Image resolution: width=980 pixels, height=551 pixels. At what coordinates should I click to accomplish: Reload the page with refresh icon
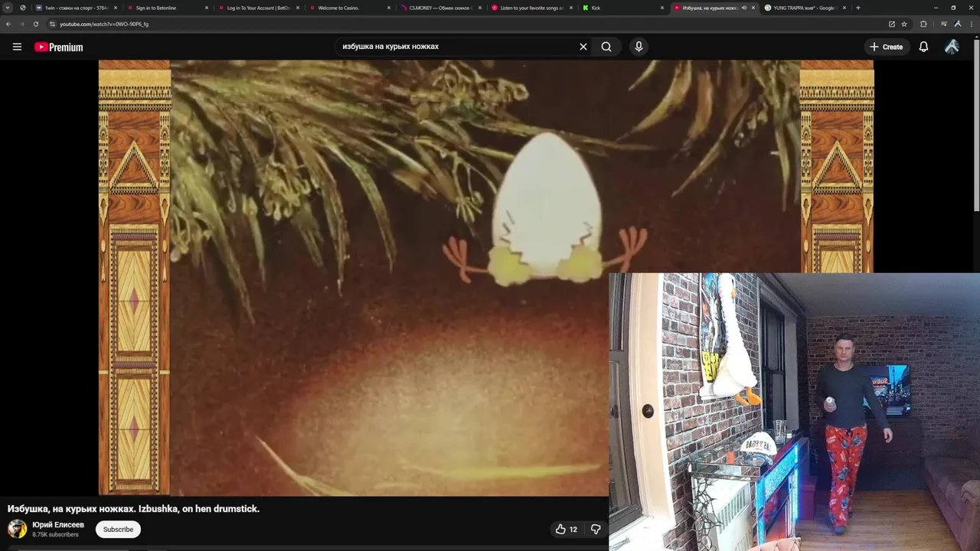click(36, 24)
